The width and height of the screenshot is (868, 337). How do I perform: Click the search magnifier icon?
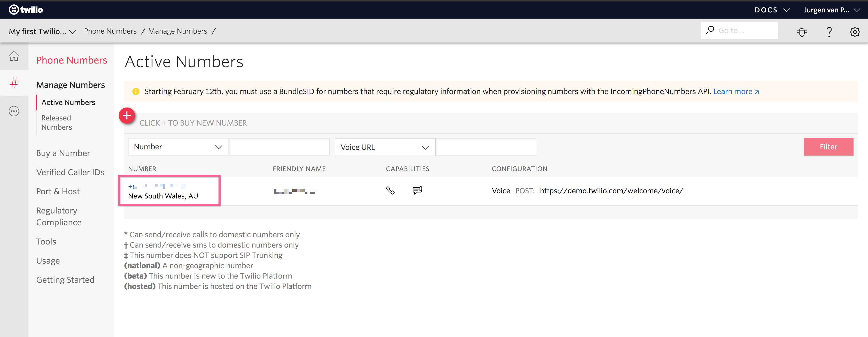tap(710, 30)
